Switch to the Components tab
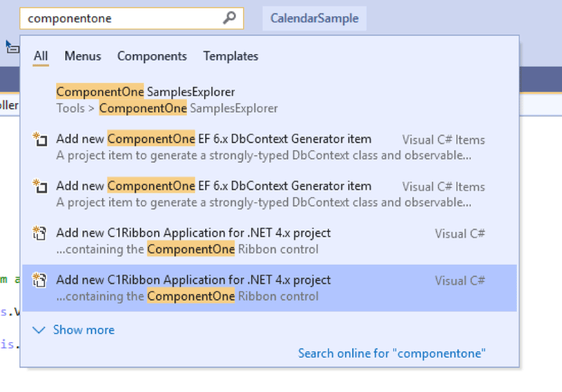The image size is (562, 392). click(152, 56)
